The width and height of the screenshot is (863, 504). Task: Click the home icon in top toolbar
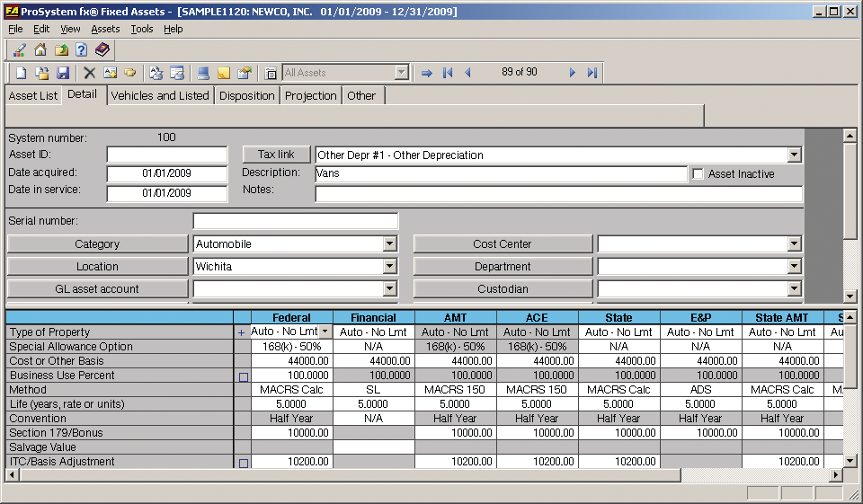pyautogui.click(x=40, y=50)
